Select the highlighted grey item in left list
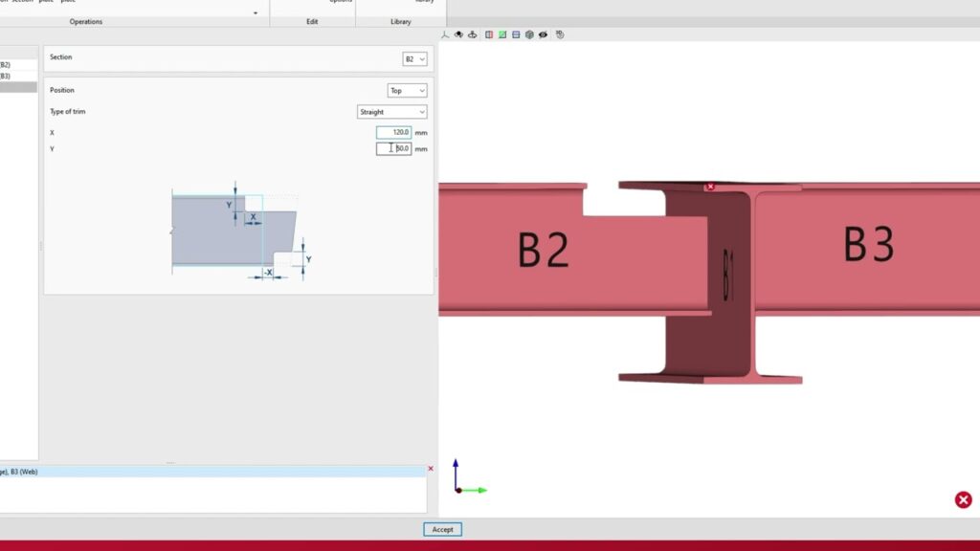The height and width of the screenshot is (551, 980). point(18,87)
